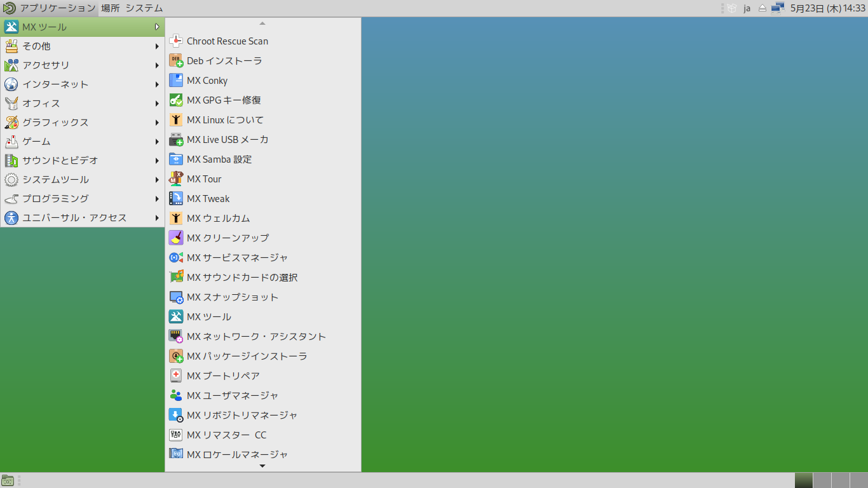Click the MX スナップショット icon
Screen dimensions: 868x488
pos(176,297)
